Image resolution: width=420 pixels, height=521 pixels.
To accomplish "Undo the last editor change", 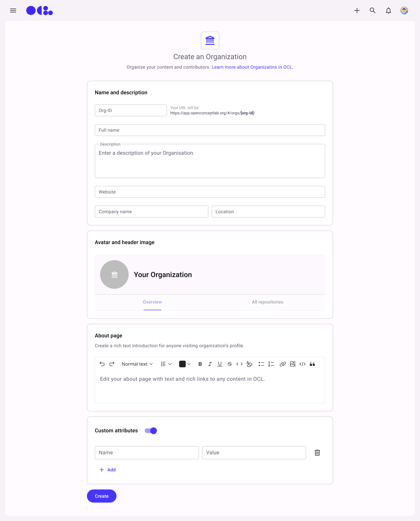I will (102, 364).
